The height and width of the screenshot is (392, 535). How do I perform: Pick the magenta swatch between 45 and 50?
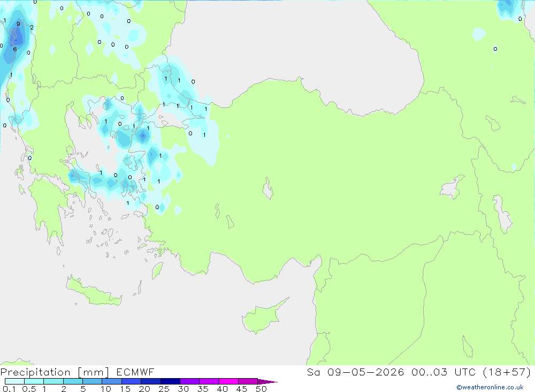pos(248,381)
